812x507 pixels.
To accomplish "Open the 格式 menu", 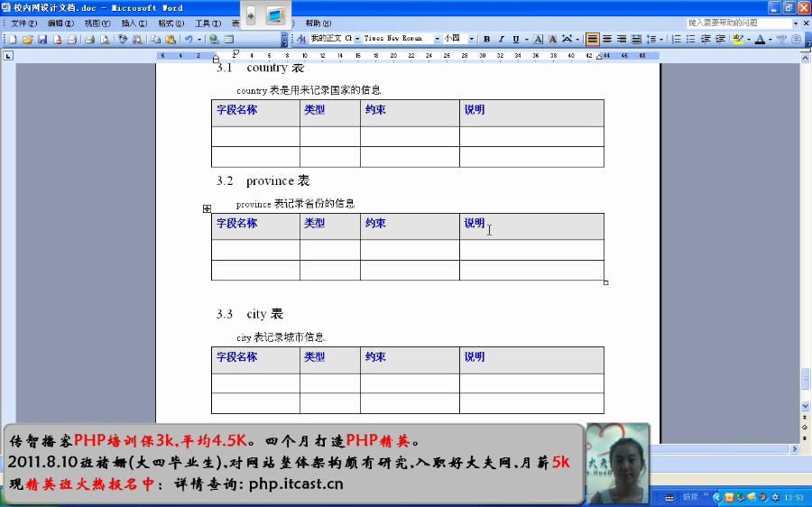I will click(171, 23).
